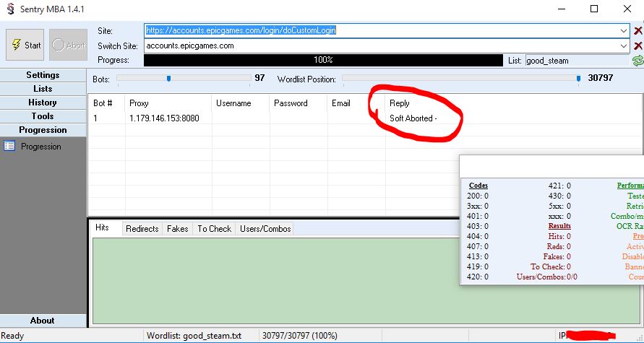Minimize the Sentry MBA window
This screenshot has height=343, width=644.
pyautogui.click(x=561, y=9)
